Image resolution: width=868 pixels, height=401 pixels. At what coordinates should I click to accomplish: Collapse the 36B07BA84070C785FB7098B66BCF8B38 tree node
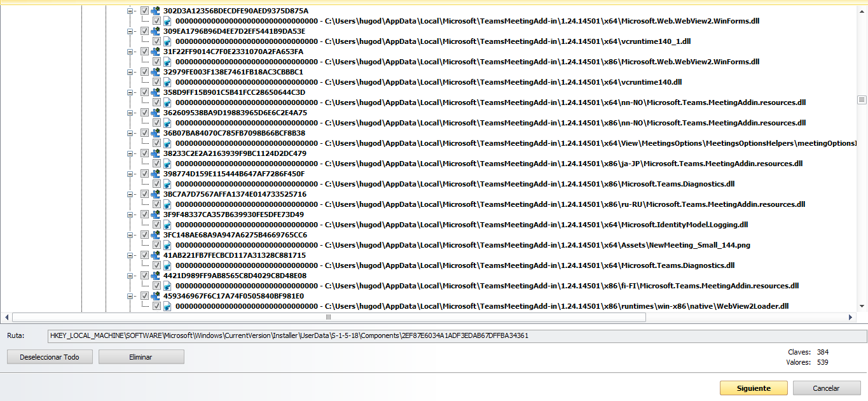(131, 133)
